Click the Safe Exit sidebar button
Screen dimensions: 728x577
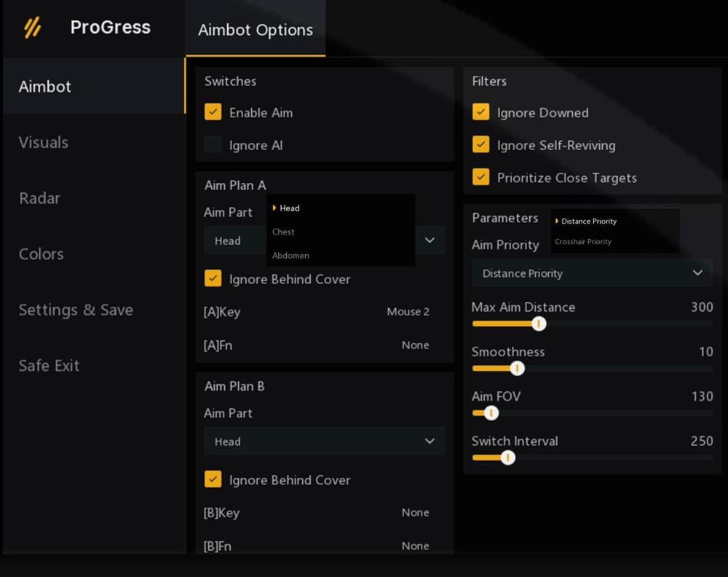[49, 366]
